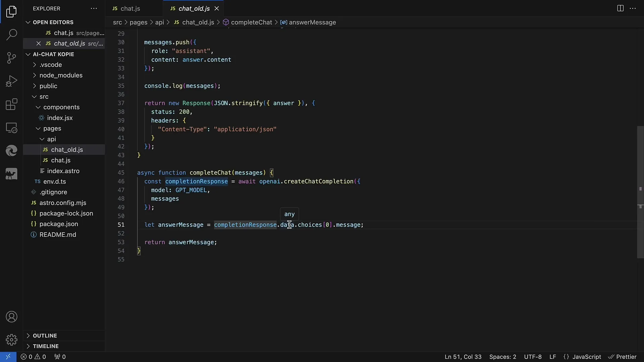The image size is (644, 362).
Task: Switch to the chat.js tab
Action: pyautogui.click(x=134, y=8)
